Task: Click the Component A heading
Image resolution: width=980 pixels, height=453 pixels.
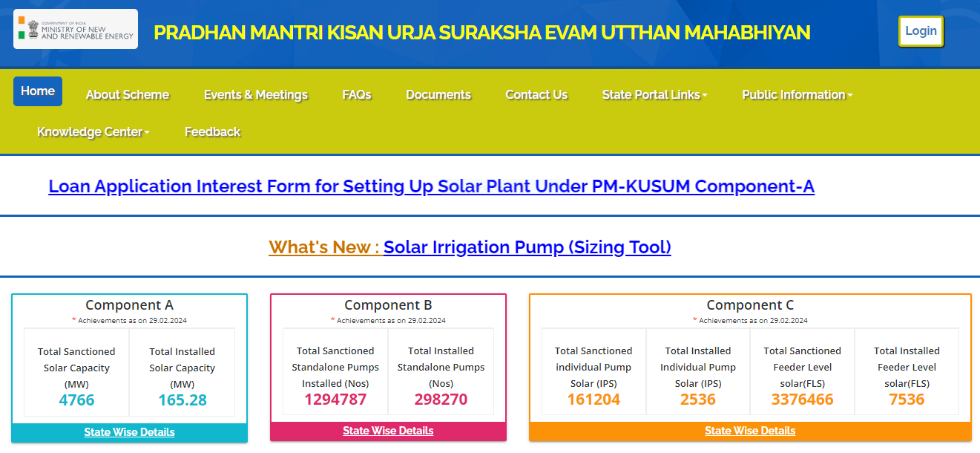Action: (x=130, y=305)
